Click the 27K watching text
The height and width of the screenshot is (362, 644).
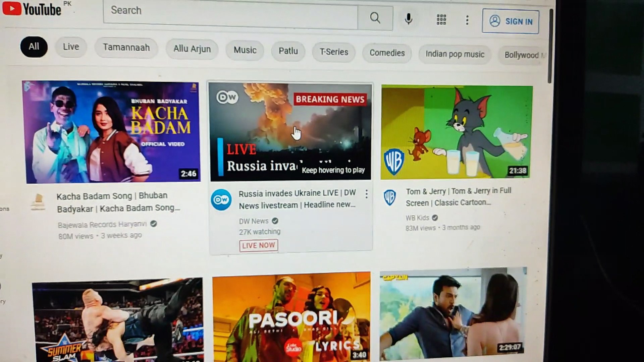click(260, 232)
